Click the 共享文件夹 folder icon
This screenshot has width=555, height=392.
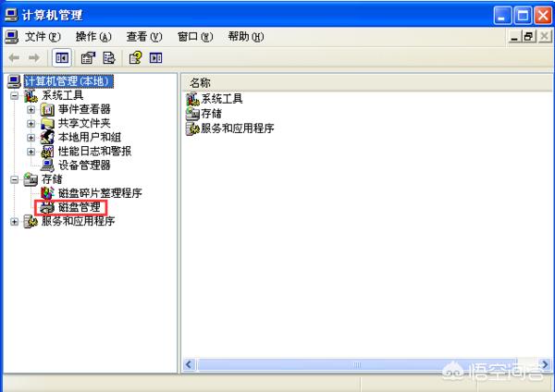(47, 124)
